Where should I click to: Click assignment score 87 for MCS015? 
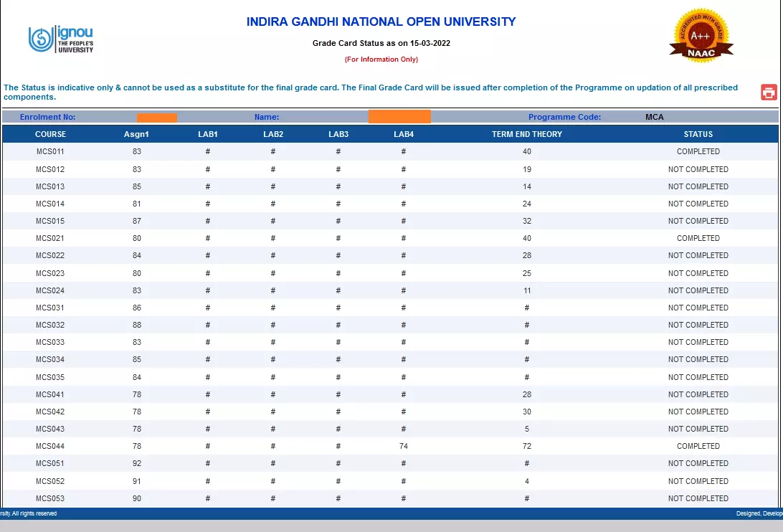click(x=137, y=221)
